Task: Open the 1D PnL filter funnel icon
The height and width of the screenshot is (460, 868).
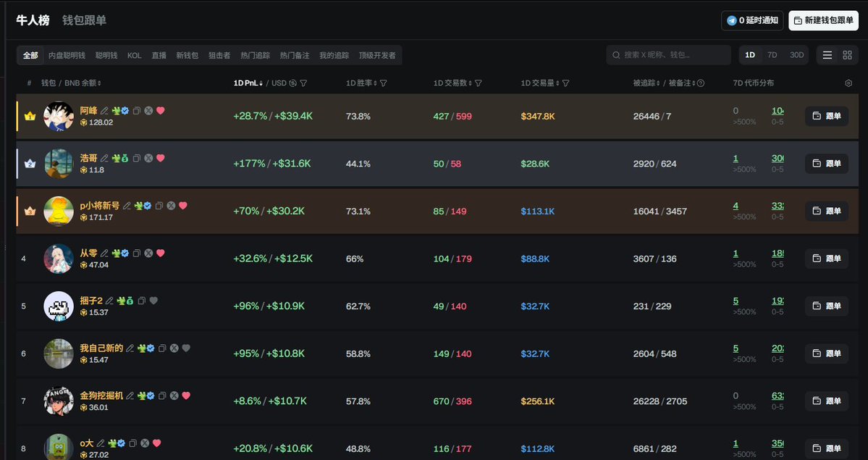Action: 303,83
